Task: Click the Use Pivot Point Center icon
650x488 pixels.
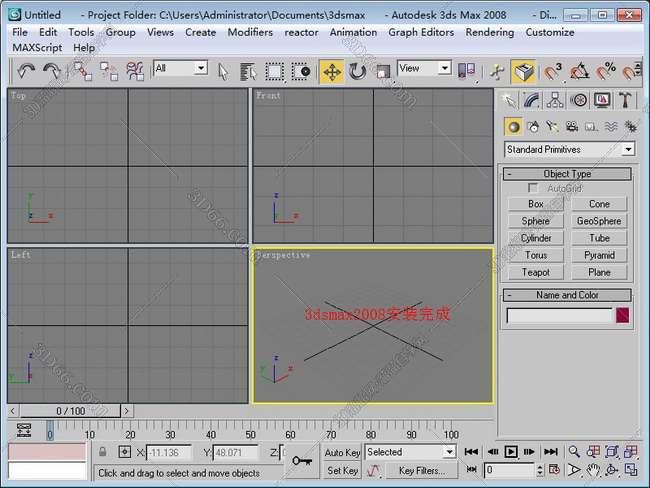Action: pyautogui.click(x=467, y=71)
